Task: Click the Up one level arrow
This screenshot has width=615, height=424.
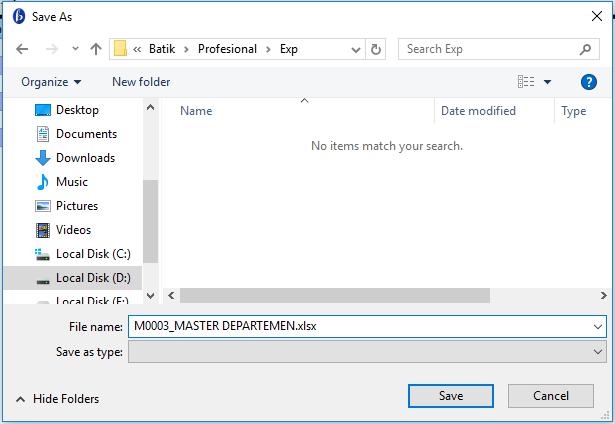Action: coord(96,49)
